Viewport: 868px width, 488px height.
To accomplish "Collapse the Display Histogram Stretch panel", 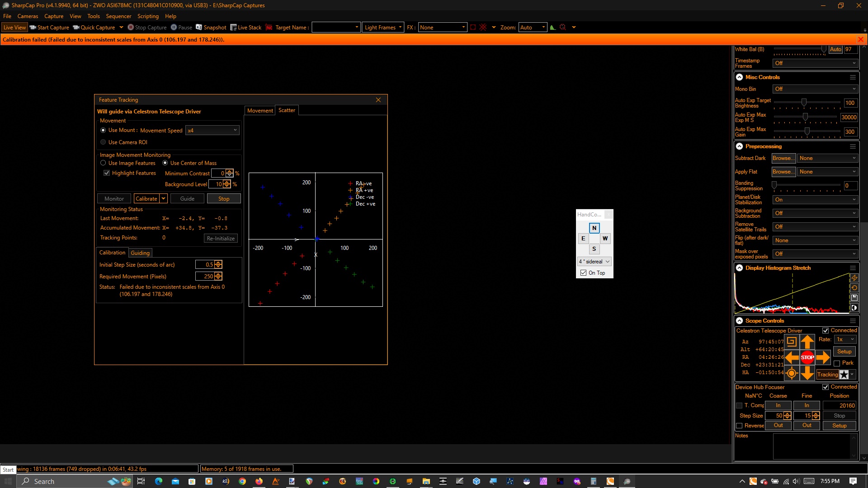I will point(740,268).
